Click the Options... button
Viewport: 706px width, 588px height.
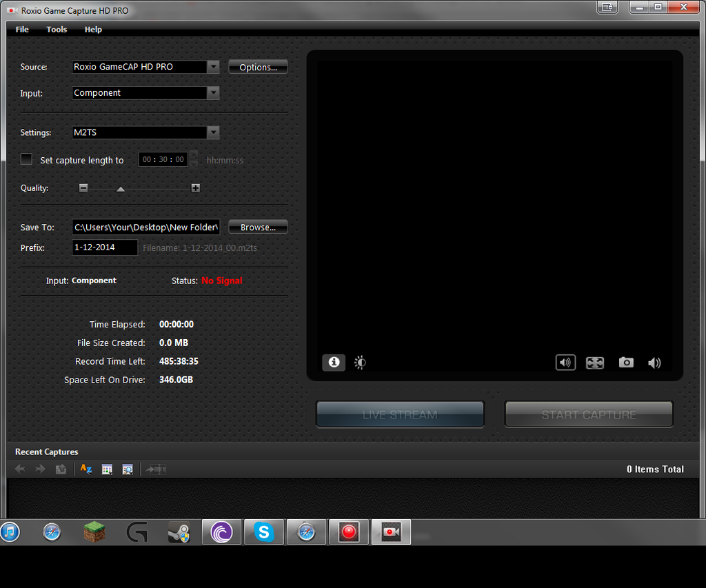tap(258, 67)
